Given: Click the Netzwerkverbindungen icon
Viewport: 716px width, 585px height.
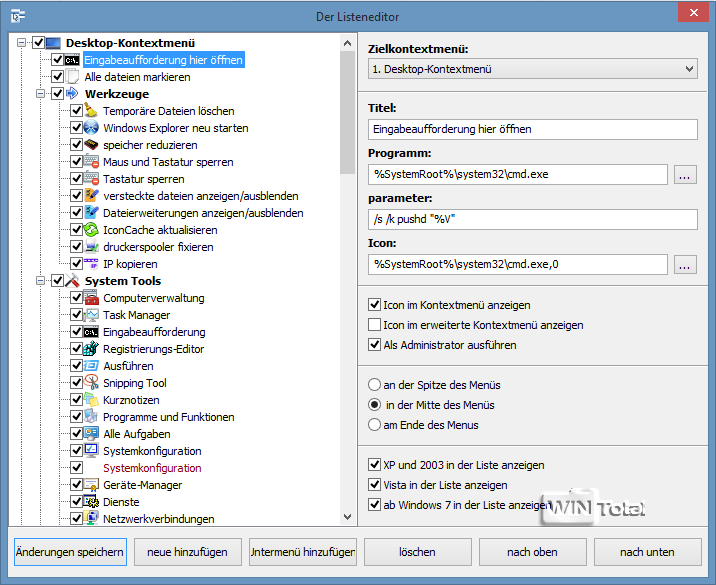Looking at the screenshot, I should pyautogui.click(x=91, y=518).
